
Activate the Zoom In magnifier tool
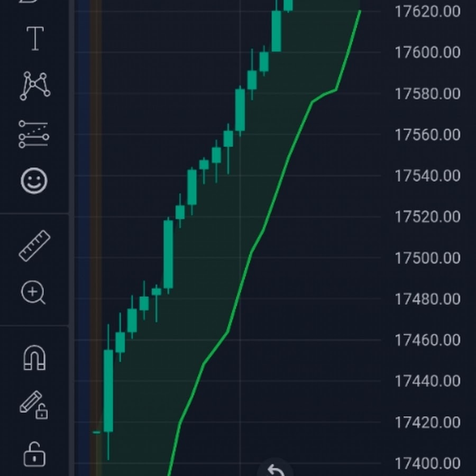tap(33, 292)
